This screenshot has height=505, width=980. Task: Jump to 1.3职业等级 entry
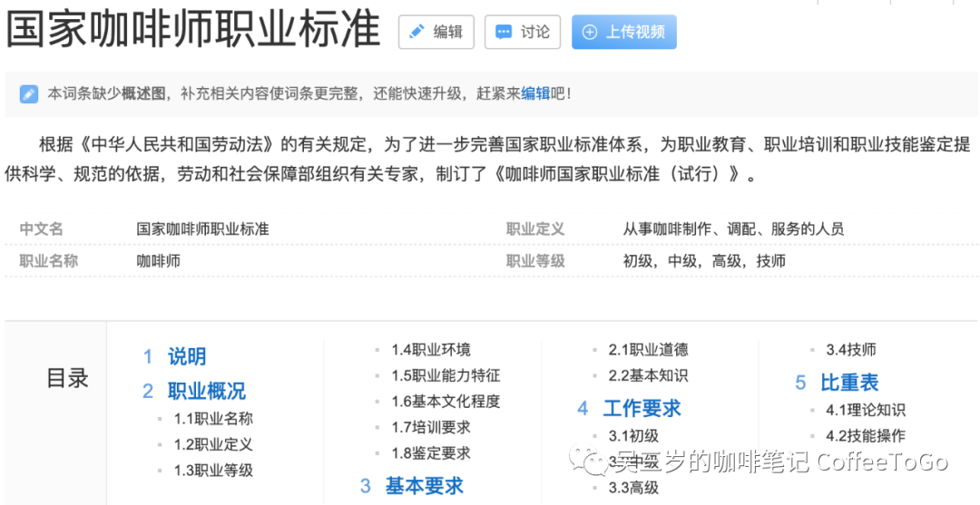(214, 470)
